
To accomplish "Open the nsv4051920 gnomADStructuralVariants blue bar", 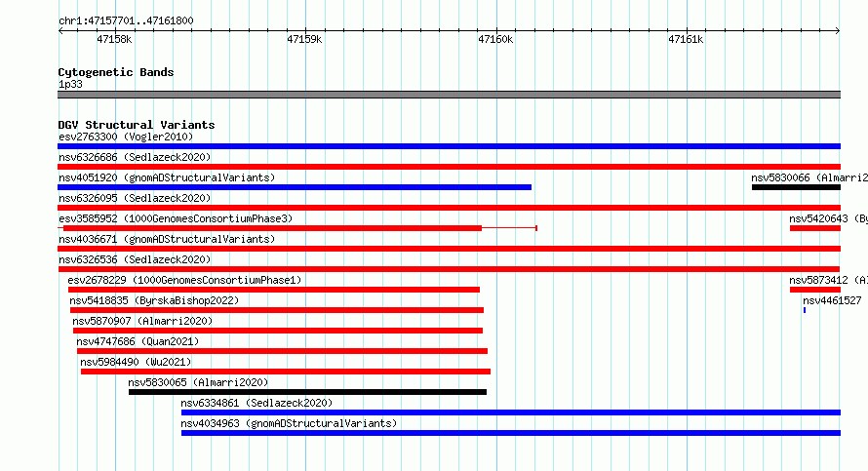I will (295, 187).
